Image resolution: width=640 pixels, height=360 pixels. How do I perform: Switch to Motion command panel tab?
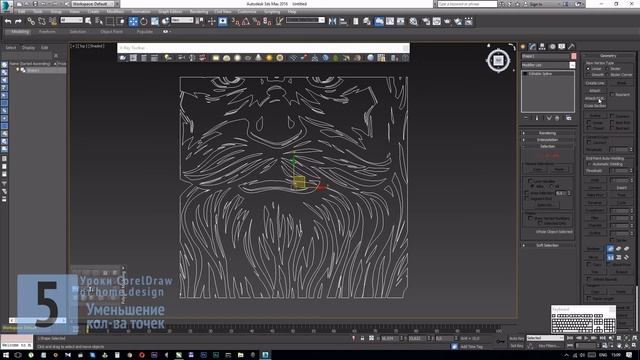tap(552, 47)
